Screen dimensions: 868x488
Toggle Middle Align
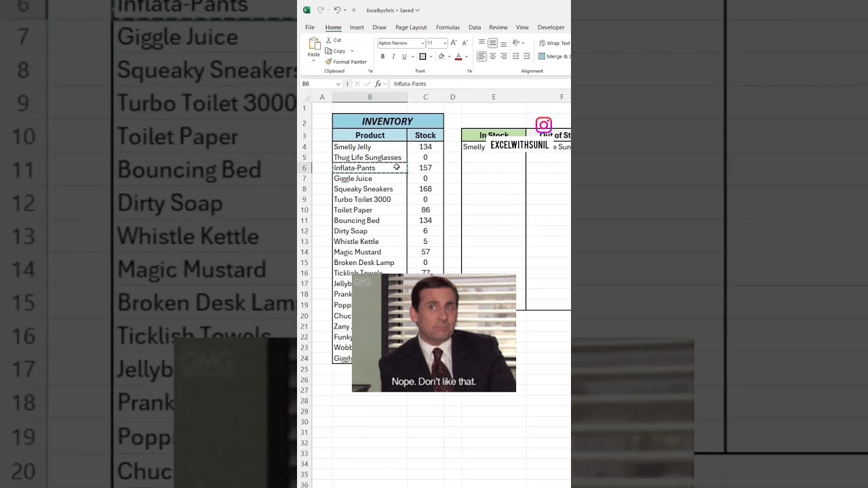point(492,43)
